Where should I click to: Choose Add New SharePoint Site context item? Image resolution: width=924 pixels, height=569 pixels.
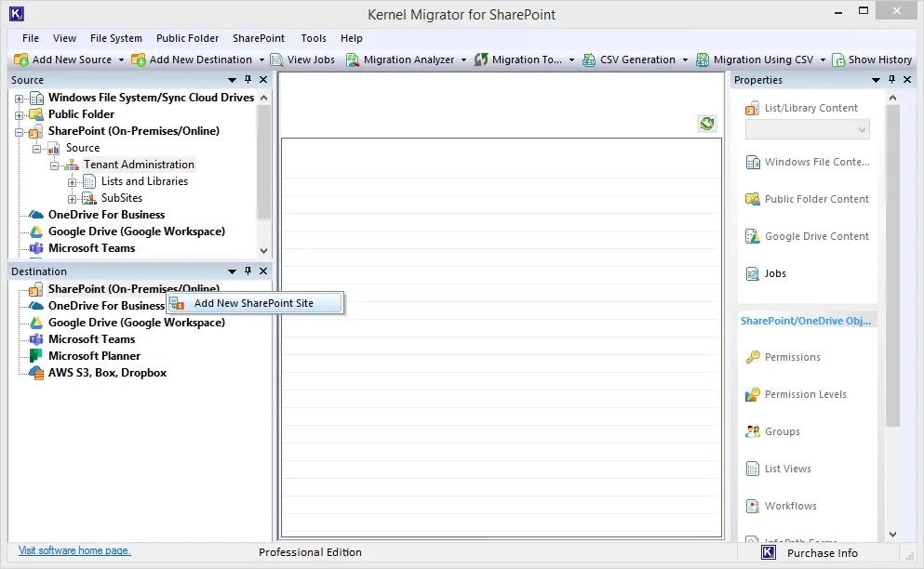tap(255, 303)
